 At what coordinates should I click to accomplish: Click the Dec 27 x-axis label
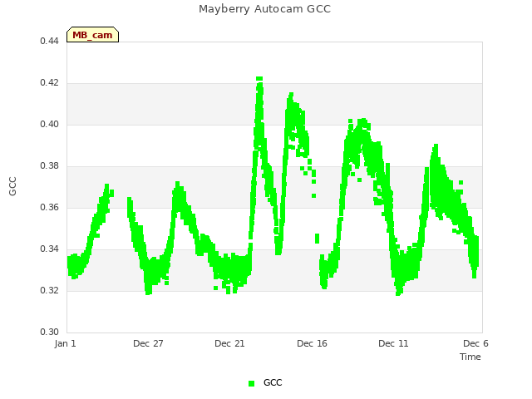(x=148, y=343)
